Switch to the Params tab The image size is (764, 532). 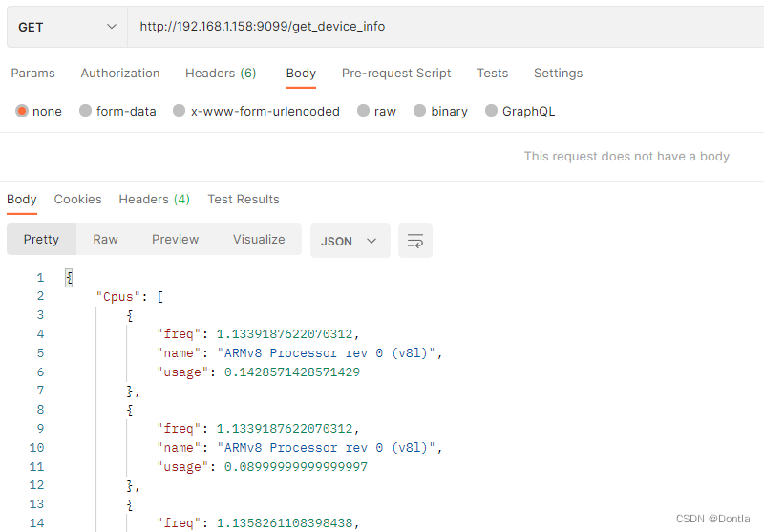click(32, 74)
